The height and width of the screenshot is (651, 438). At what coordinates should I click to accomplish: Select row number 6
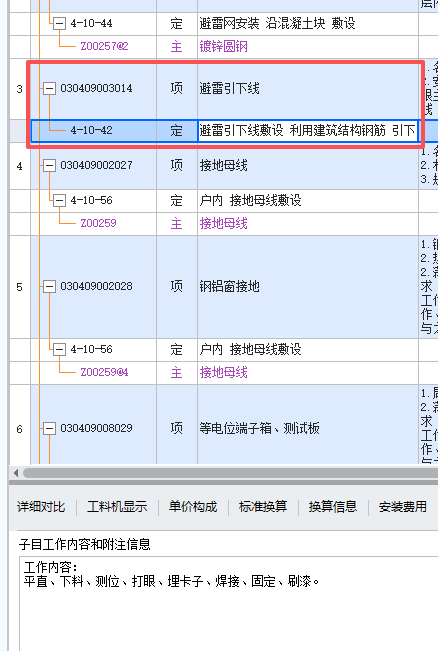click(x=20, y=429)
